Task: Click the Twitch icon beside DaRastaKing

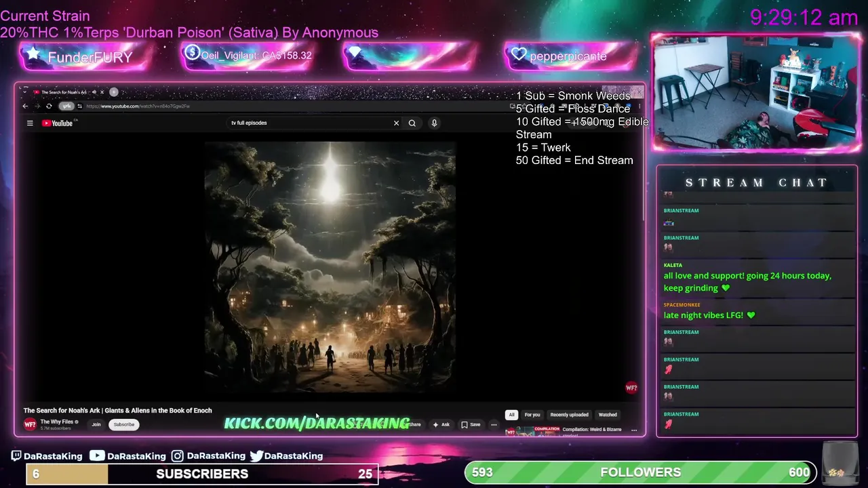Action: tap(16, 456)
